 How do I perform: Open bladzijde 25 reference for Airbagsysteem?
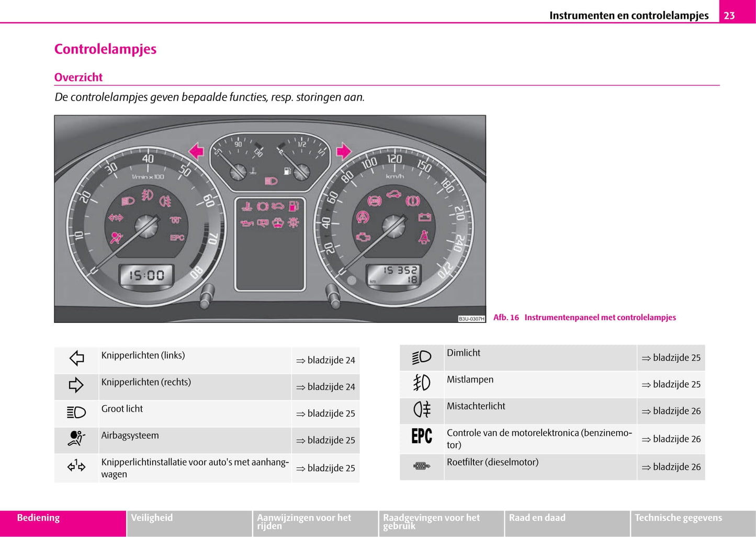point(325,440)
